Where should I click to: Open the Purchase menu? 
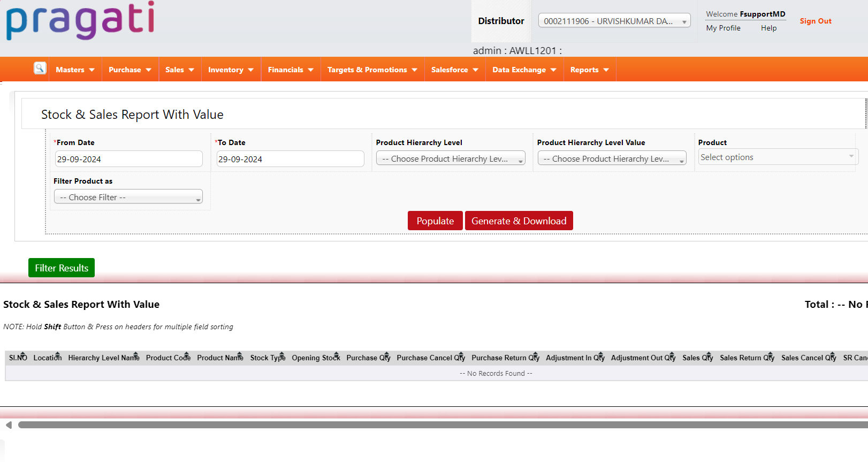[130, 70]
